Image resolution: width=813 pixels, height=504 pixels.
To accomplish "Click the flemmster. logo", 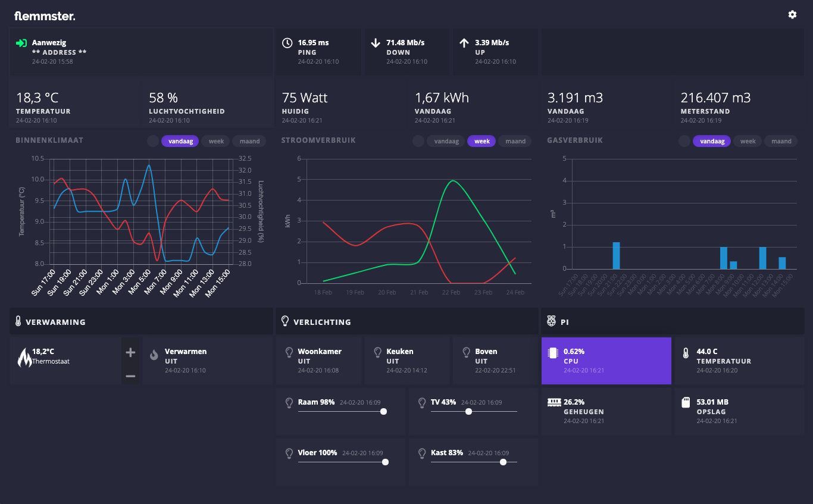I will point(45,16).
